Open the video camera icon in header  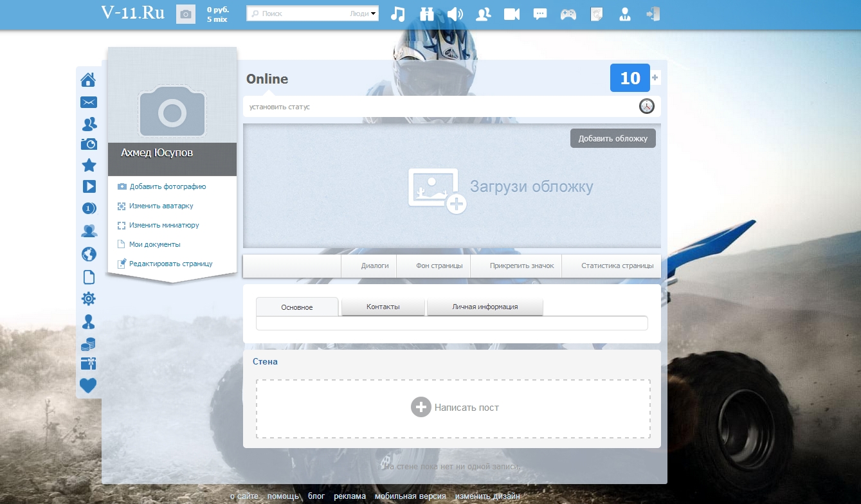coord(511,14)
